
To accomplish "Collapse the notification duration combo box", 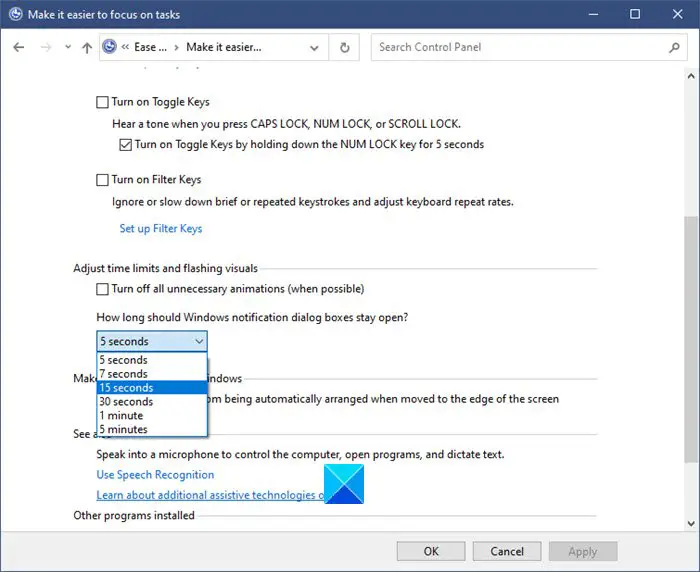I will (152, 342).
